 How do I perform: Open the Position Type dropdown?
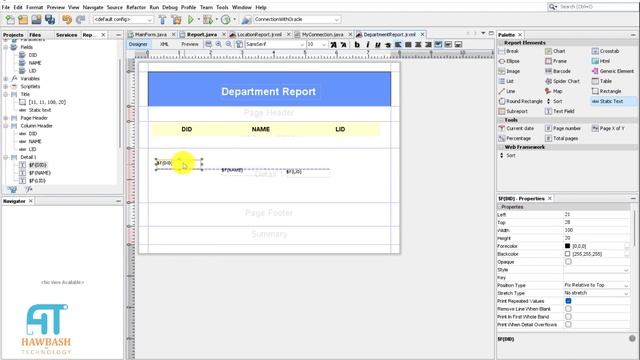pos(596,285)
